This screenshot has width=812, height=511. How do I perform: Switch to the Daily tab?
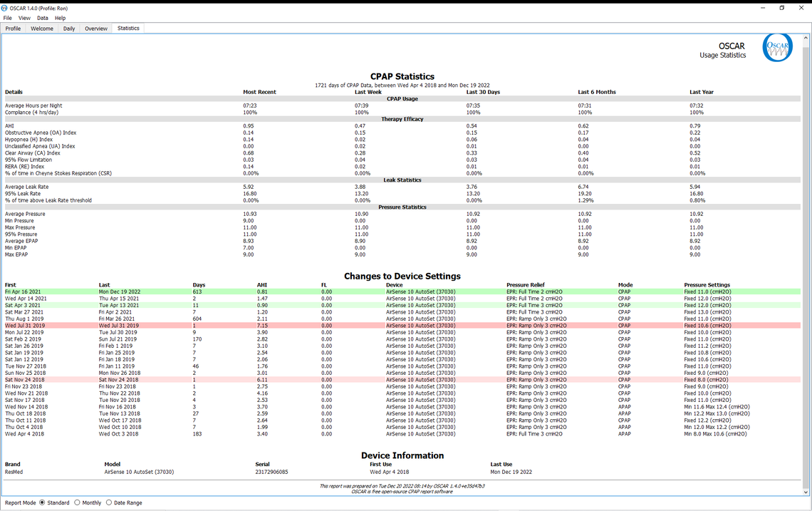click(69, 29)
